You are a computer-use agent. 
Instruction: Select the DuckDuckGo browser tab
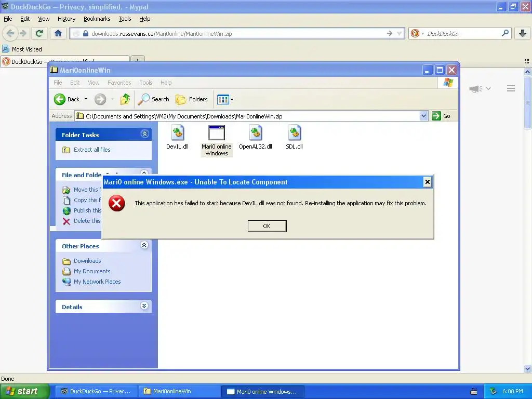(x=65, y=61)
